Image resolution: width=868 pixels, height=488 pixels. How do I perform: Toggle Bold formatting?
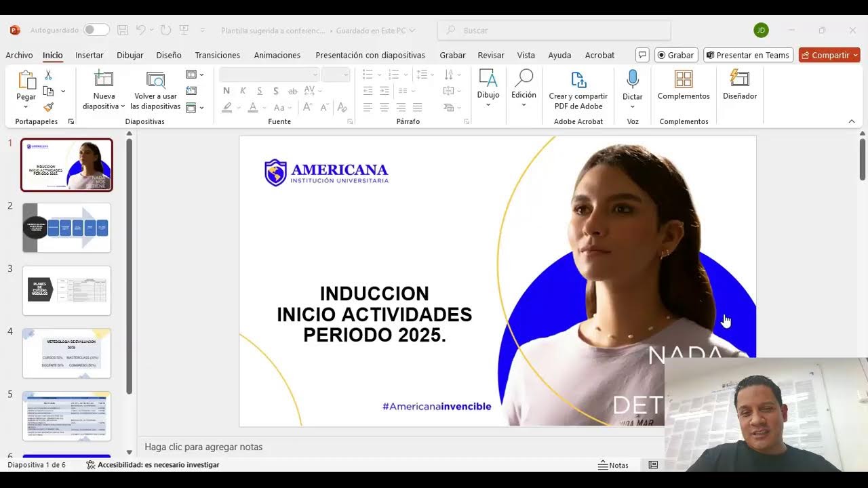point(226,91)
